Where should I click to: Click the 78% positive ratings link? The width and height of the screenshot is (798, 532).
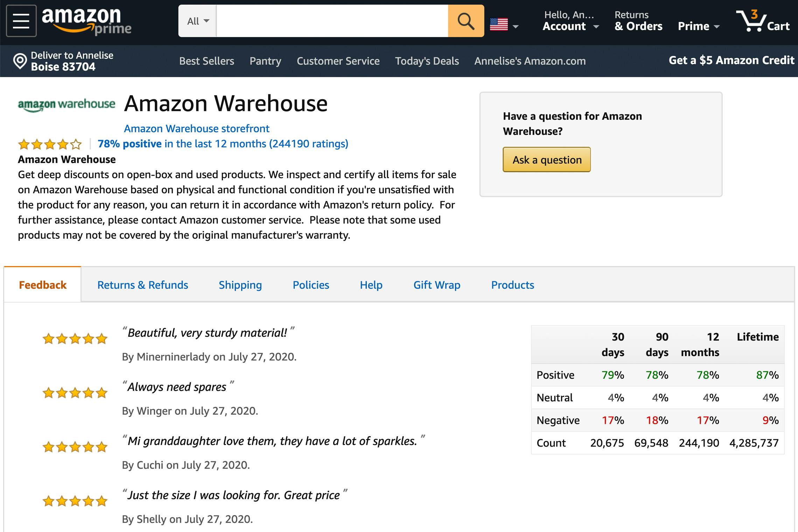tap(129, 143)
